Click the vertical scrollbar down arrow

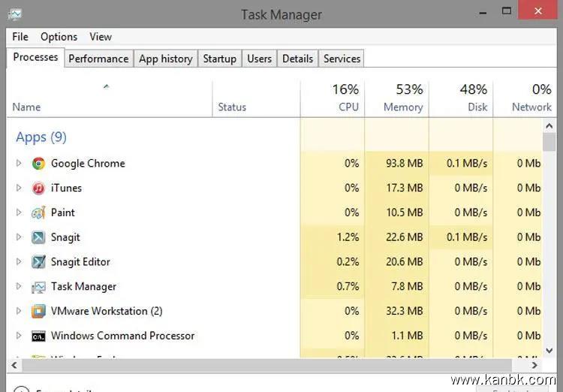pyautogui.click(x=549, y=351)
